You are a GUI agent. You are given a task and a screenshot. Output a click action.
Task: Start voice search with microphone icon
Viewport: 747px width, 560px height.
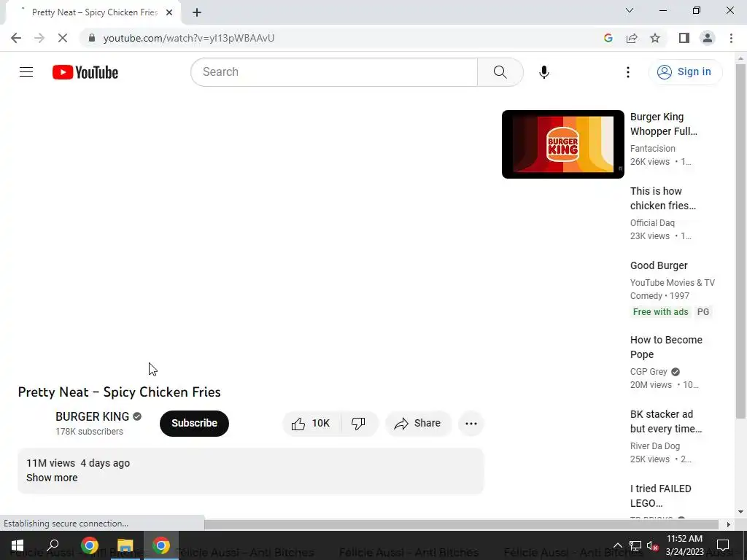click(543, 72)
